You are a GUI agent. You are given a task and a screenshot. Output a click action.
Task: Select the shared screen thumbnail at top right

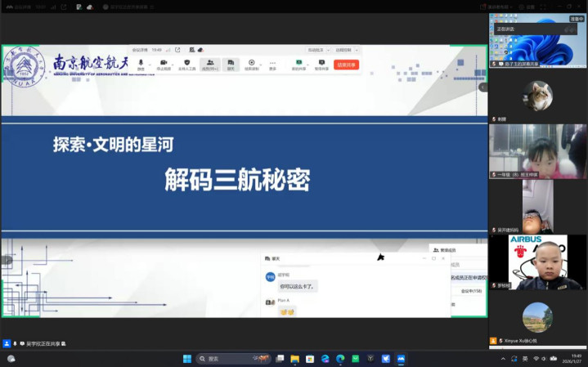537,41
